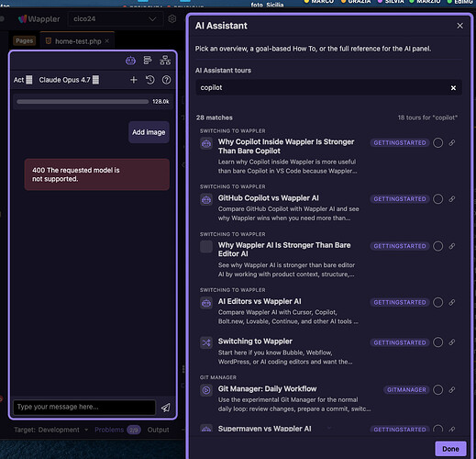Click the site map structure icon

tap(165, 61)
